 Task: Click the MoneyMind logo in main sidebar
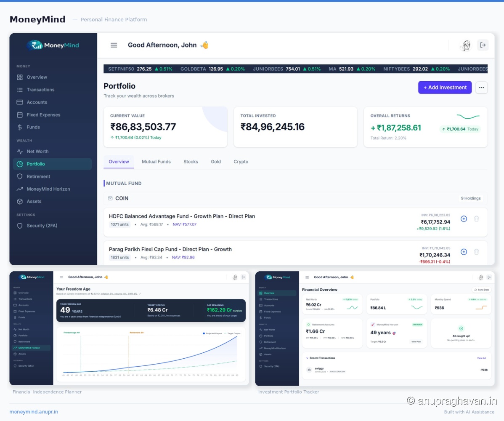(53, 45)
